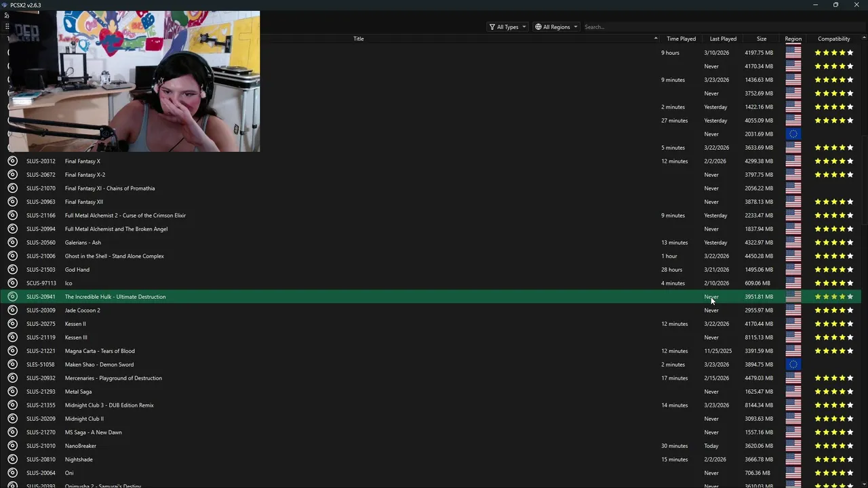Click the title column sort arrow indicator

656,39
